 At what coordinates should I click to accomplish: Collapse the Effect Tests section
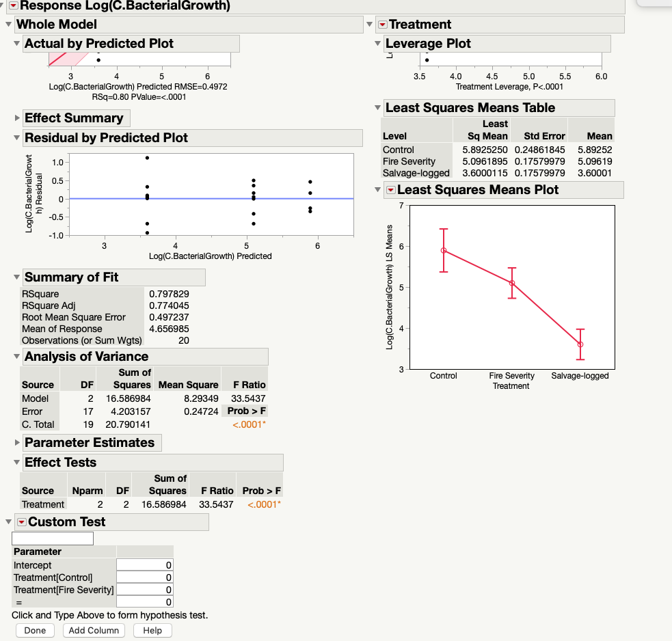coord(15,463)
